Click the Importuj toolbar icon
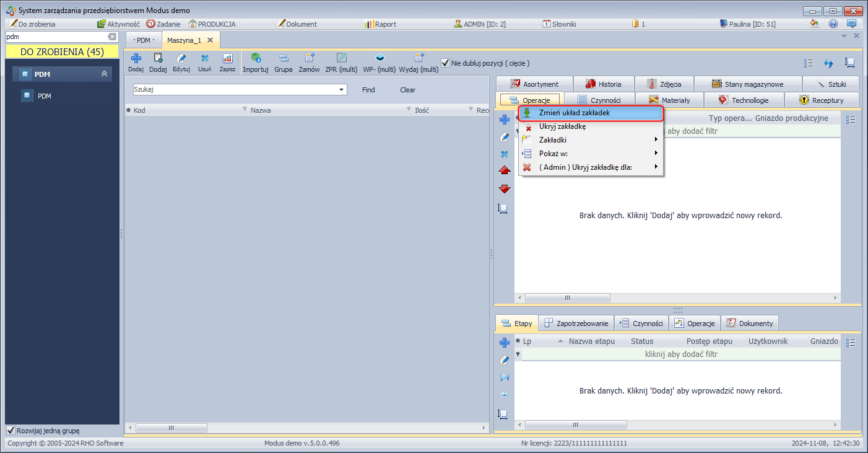The height and width of the screenshot is (453, 868). tap(255, 59)
